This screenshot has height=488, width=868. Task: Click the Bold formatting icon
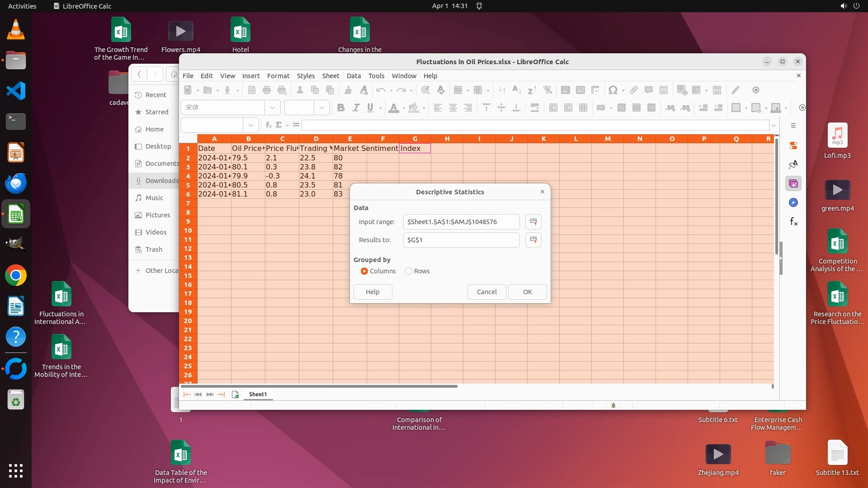click(x=341, y=108)
